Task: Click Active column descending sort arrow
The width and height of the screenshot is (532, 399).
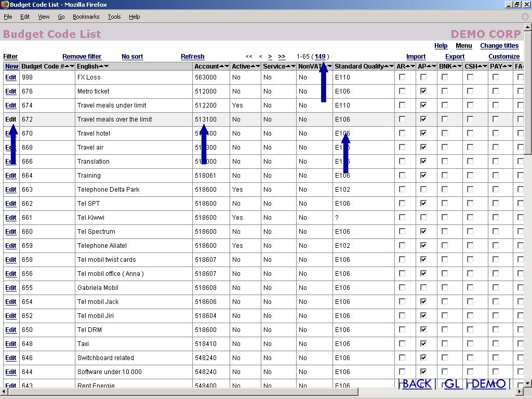Action: click(258, 66)
